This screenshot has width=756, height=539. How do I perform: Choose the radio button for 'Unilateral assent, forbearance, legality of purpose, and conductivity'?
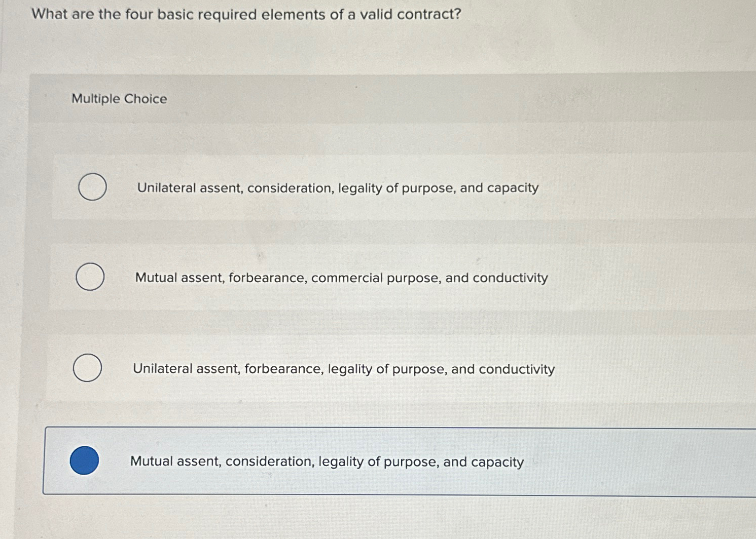click(x=88, y=368)
